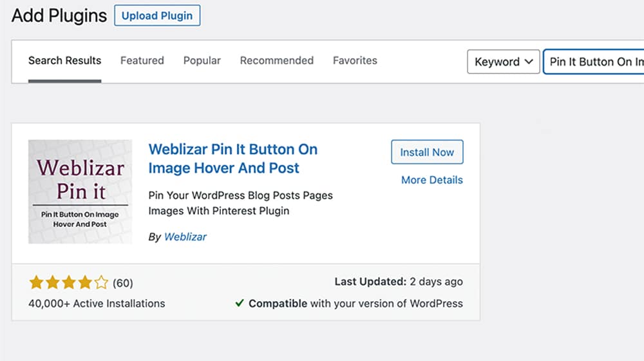The image size is (644, 361).
Task: Click the fourth gold rating star
Action: [x=84, y=282]
